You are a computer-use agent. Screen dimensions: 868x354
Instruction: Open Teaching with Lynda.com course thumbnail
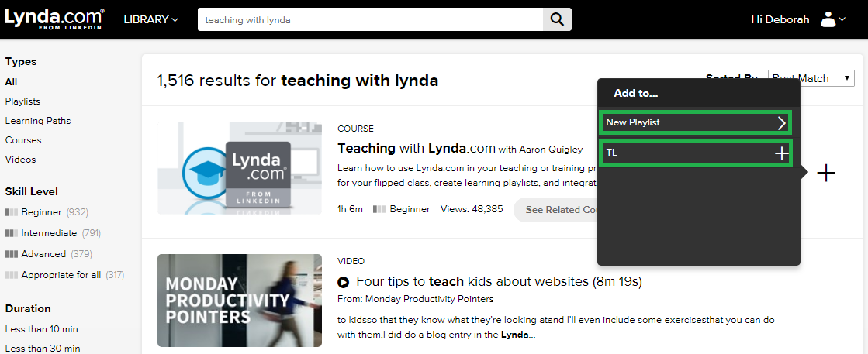(239, 168)
